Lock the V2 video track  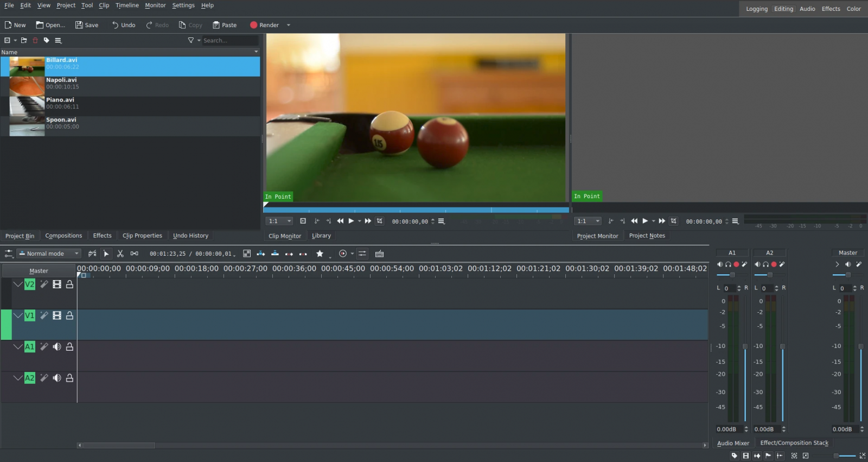coord(69,284)
